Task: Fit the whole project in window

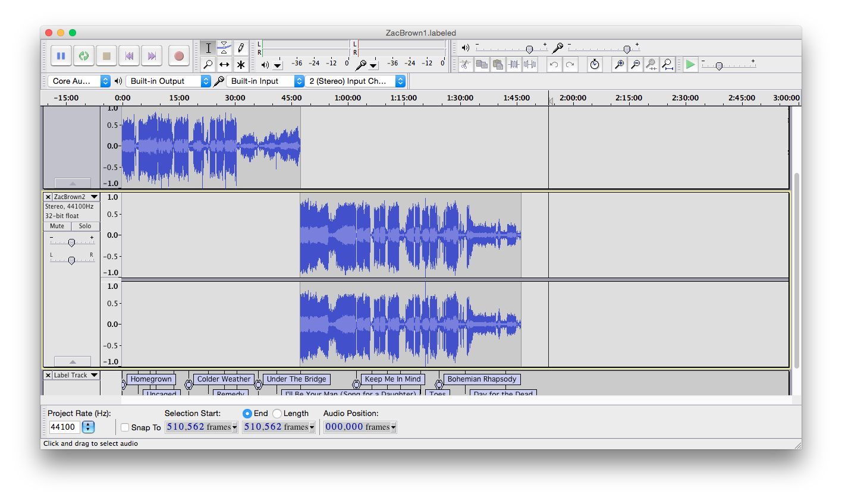Action: click(x=667, y=64)
